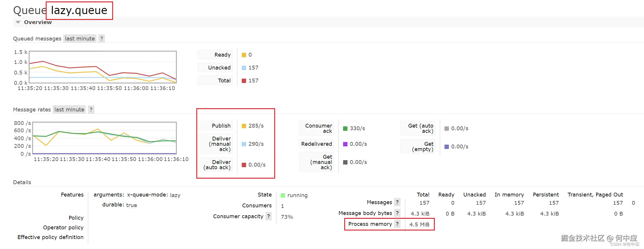
Task: Click the yellow Publish color swatch
Action: (244, 126)
